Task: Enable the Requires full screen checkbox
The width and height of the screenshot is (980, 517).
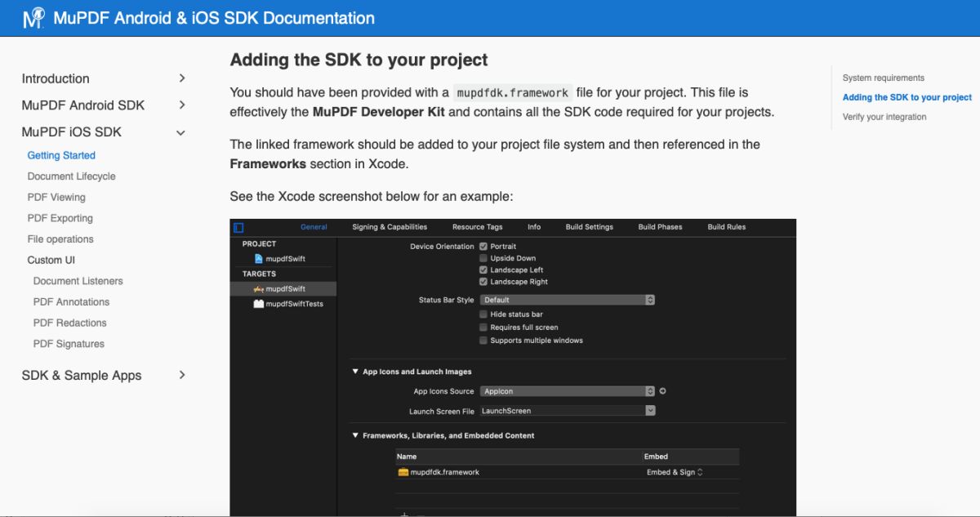Action: tap(483, 328)
